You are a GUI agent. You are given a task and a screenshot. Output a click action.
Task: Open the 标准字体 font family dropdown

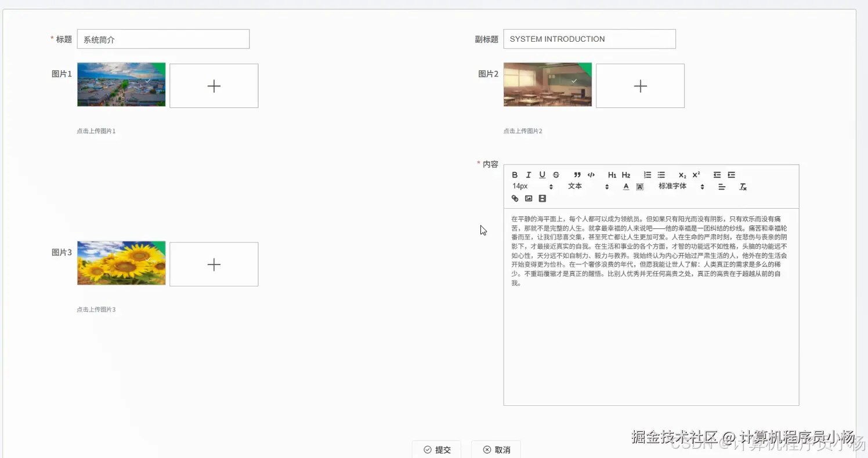(681, 187)
